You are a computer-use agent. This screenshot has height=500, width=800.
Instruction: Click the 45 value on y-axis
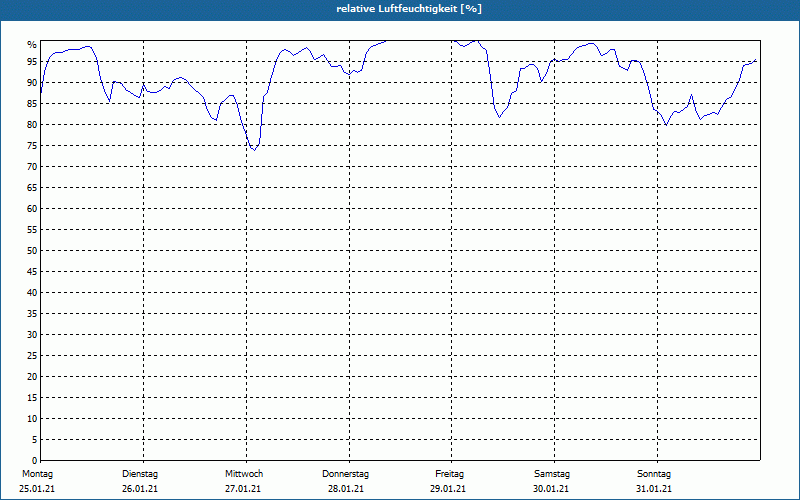tap(32, 272)
